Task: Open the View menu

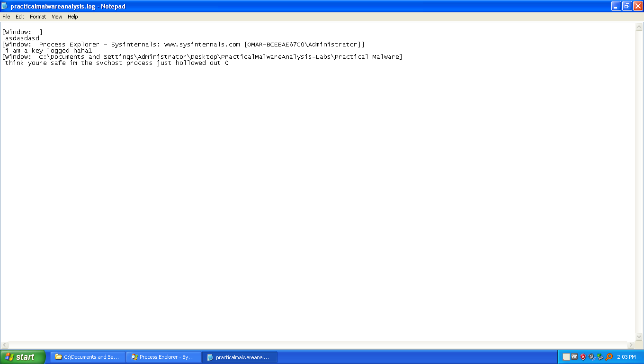Action: pyautogui.click(x=57, y=17)
